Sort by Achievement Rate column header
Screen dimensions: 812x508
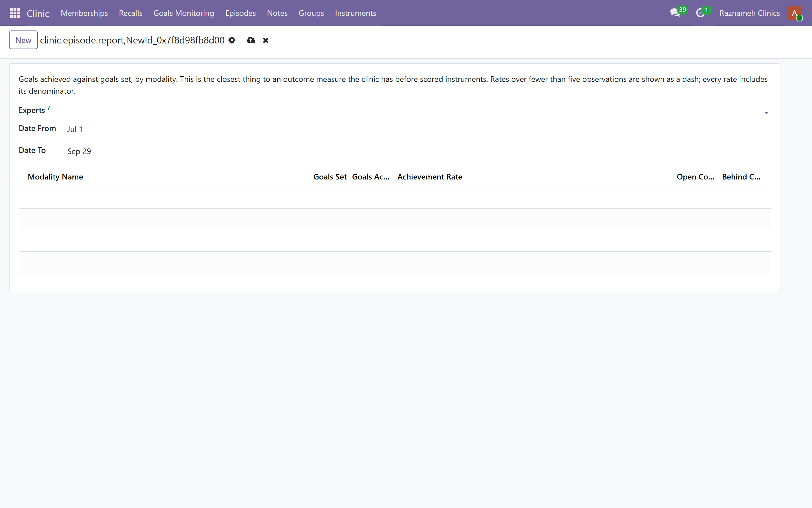(430, 177)
